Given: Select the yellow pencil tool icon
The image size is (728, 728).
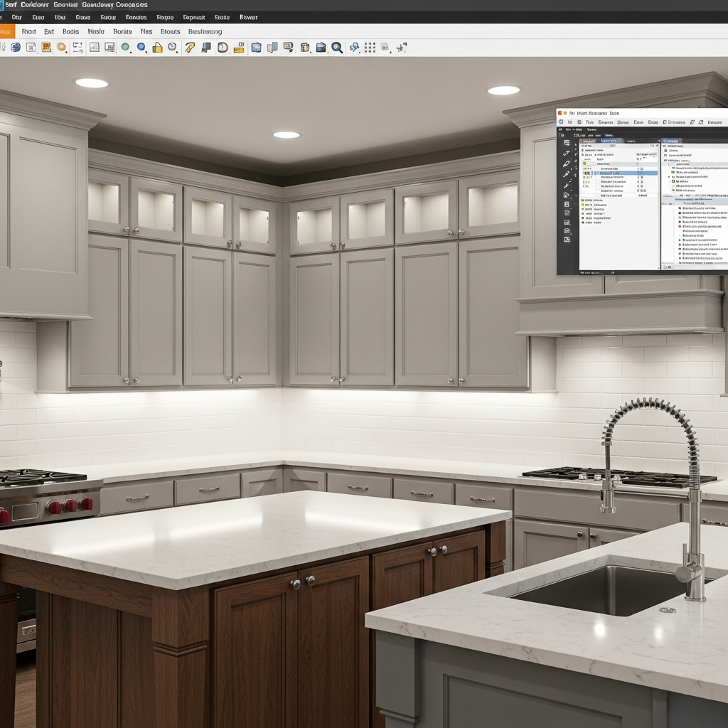Looking at the screenshot, I should coord(190,48).
